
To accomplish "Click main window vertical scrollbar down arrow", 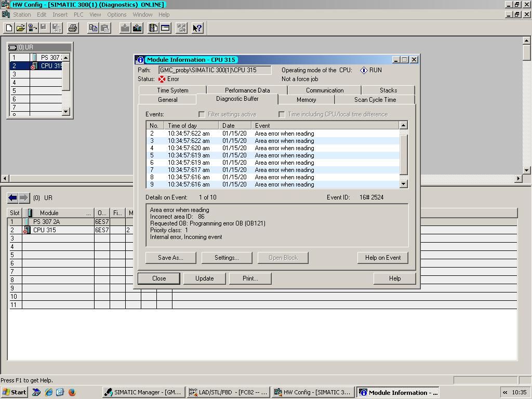I will click(x=527, y=170).
